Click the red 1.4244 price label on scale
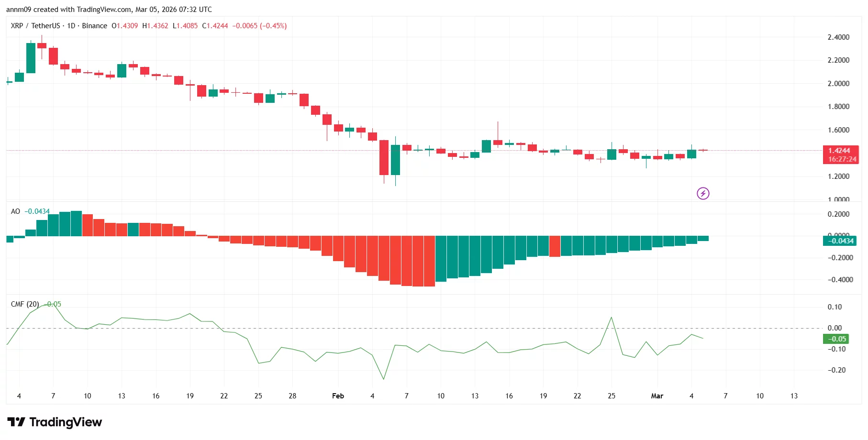The image size is (868, 440). (x=840, y=150)
